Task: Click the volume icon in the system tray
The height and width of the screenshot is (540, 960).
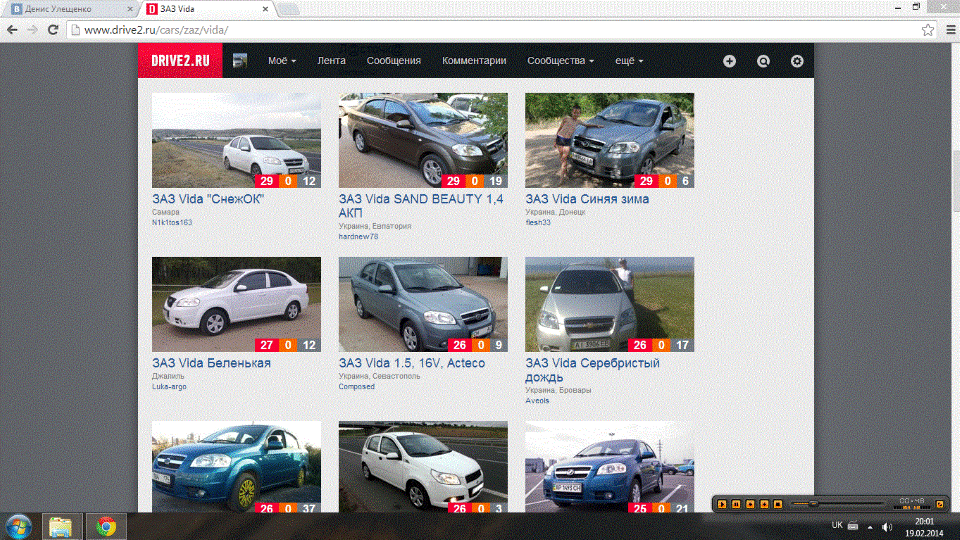Action: [x=887, y=527]
